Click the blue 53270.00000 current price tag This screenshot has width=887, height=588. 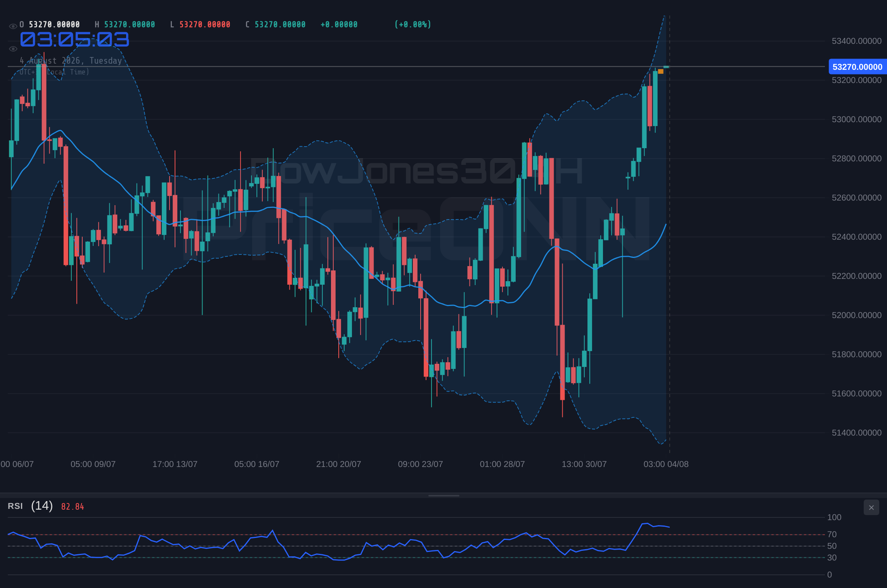coord(857,67)
